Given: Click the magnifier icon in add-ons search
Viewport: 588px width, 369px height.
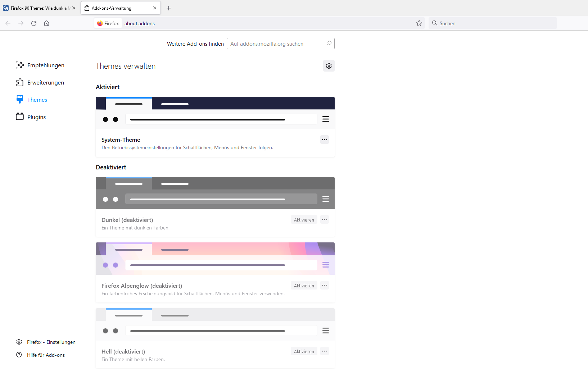Looking at the screenshot, I should click(329, 44).
